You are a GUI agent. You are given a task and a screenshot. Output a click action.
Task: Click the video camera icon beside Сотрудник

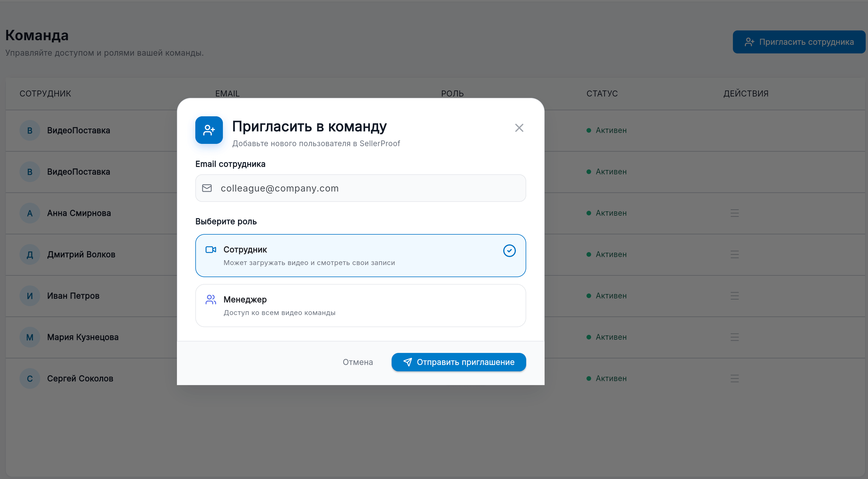(x=211, y=250)
